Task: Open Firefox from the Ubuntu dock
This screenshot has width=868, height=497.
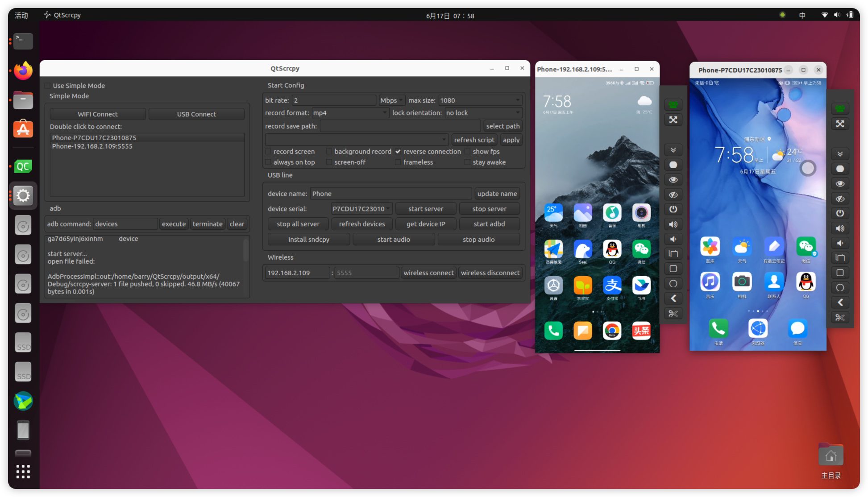Action: pyautogui.click(x=23, y=70)
